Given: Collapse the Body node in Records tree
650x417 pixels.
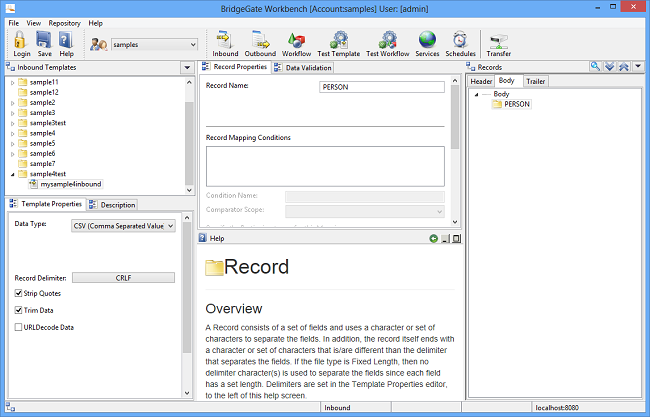Looking at the screenshot, I should (x=476, y=95).
